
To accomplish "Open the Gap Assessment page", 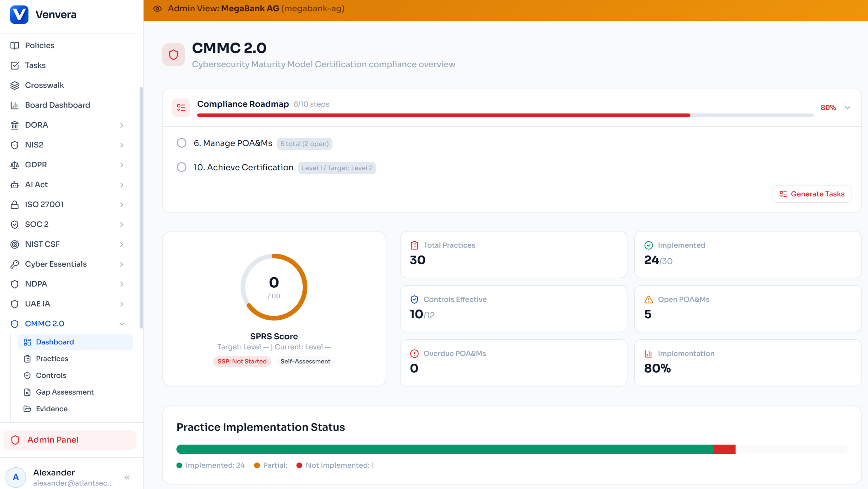I will click(64, 392).
